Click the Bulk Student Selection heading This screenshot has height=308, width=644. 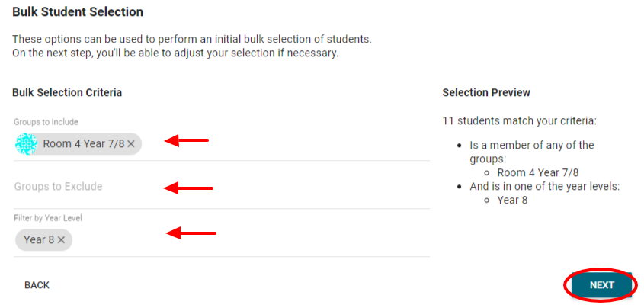78,12
